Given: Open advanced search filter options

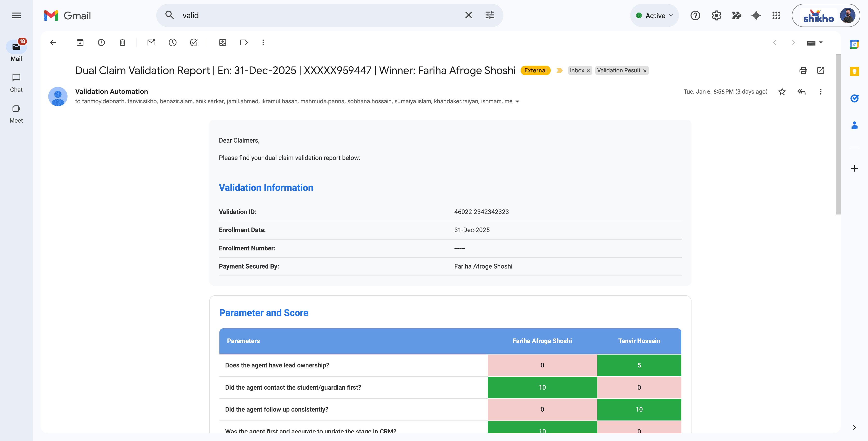Looking at the screenshot, I should click(x=490, y=15).
